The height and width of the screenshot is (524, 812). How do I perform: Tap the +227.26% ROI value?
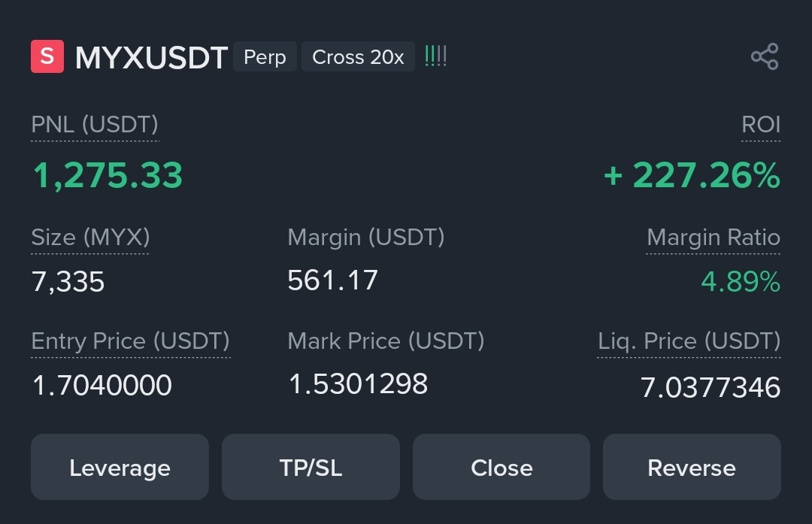pos(692,175)
